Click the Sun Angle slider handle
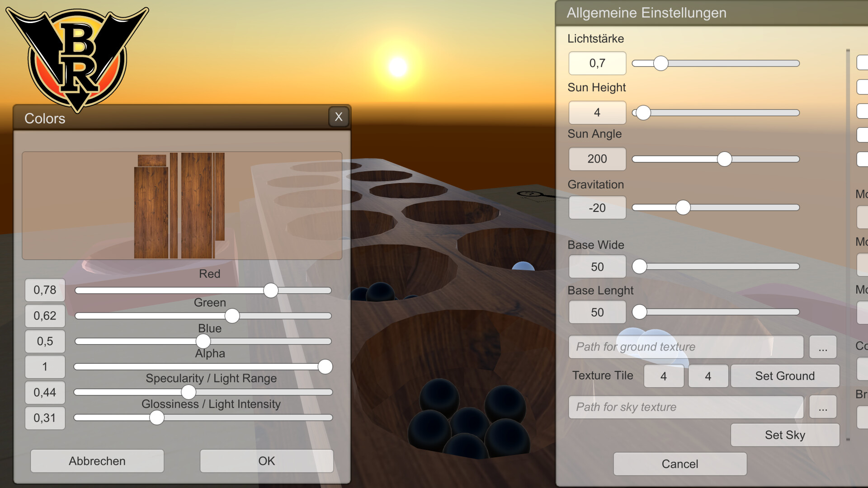Image resolution: width=868 pixels, height=488 pixels. (x=725, y=159)
